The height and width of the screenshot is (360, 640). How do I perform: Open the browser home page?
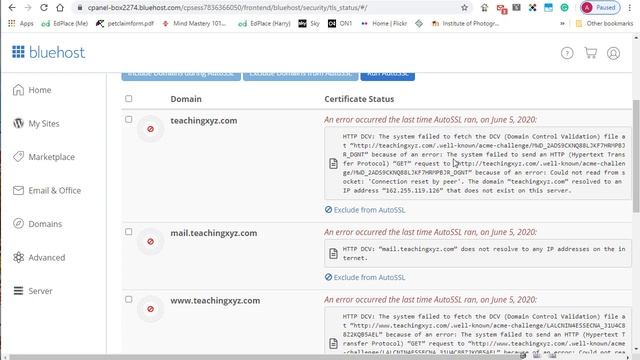pyautogui.click(x=60, y=8)
